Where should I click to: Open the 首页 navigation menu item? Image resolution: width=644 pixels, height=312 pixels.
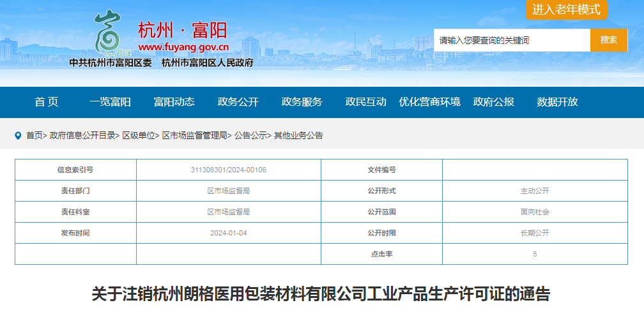click(47, 102)
